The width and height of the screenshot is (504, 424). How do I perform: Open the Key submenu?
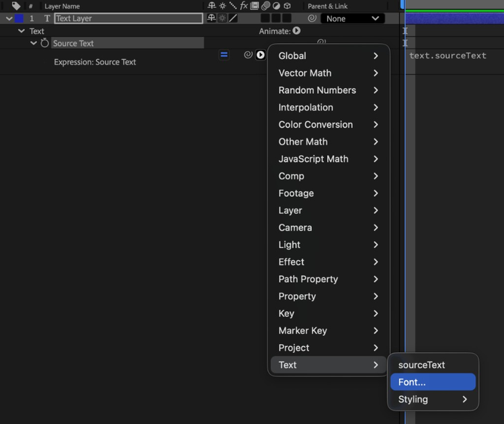point(328,313)
